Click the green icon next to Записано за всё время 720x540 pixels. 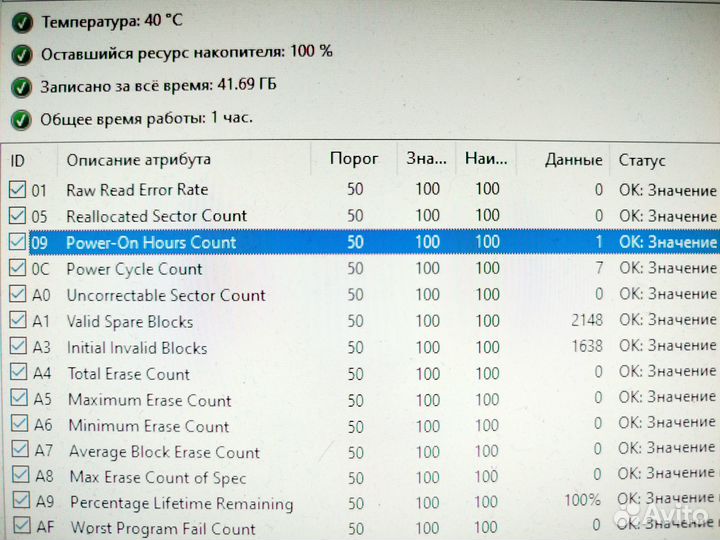point(21,86)
